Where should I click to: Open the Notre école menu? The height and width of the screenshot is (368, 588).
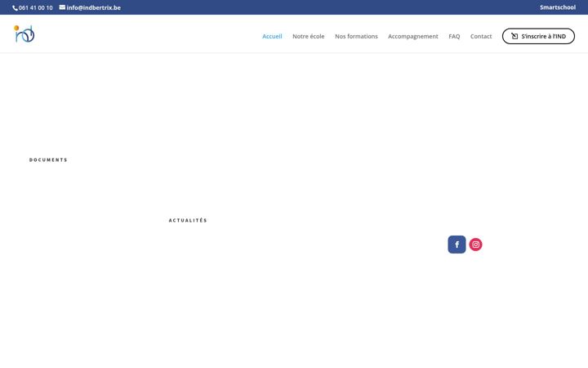[308, 36]
